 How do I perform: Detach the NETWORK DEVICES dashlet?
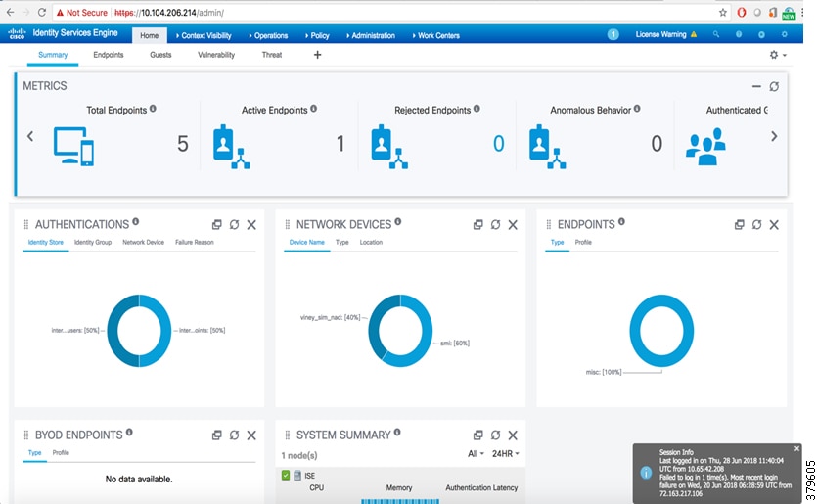coord(477,225)
